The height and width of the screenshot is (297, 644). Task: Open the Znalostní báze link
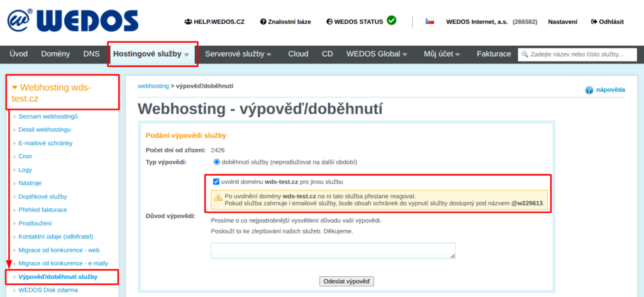click(289, 22)
